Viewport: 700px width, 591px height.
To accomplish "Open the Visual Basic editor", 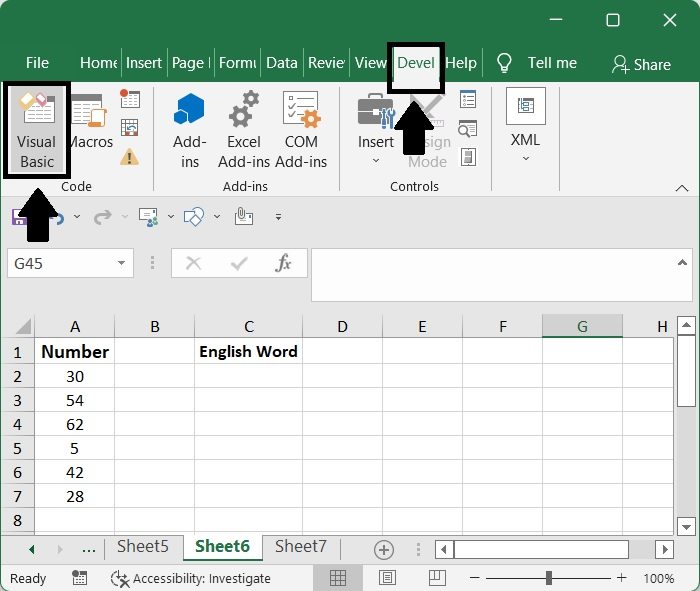I will [37, 130].
